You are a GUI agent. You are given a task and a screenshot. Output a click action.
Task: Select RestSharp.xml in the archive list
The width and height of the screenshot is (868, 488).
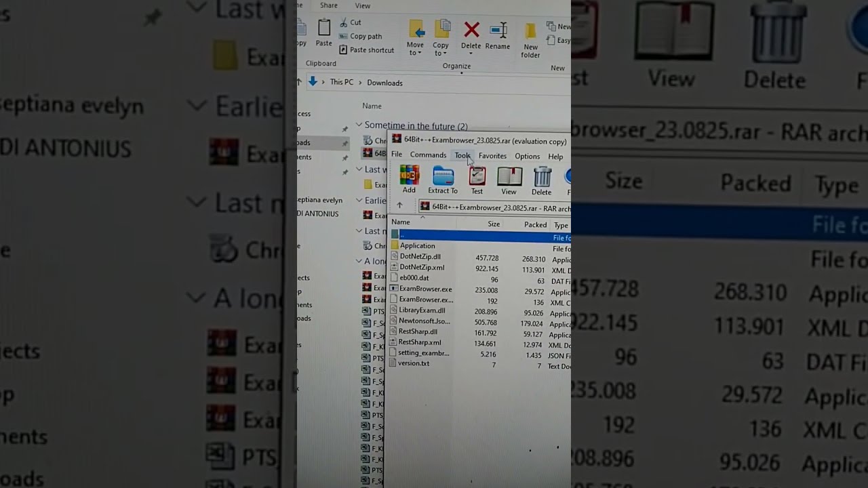tap(419, 342)
